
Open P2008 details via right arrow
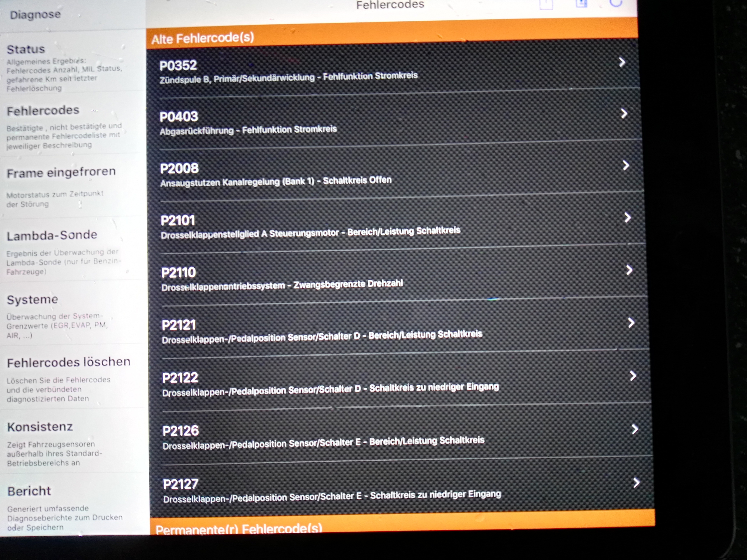(x=626, y=165)
